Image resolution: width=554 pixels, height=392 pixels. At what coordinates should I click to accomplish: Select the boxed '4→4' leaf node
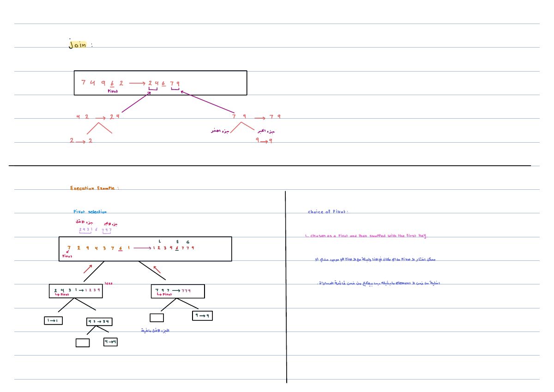coord(110,342)
